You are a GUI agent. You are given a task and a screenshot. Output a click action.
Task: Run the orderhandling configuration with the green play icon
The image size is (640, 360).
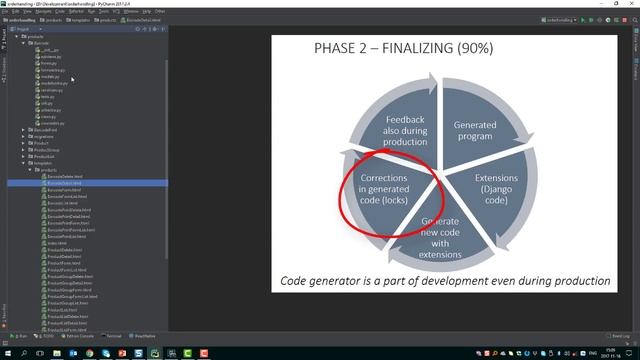(583, 20)
